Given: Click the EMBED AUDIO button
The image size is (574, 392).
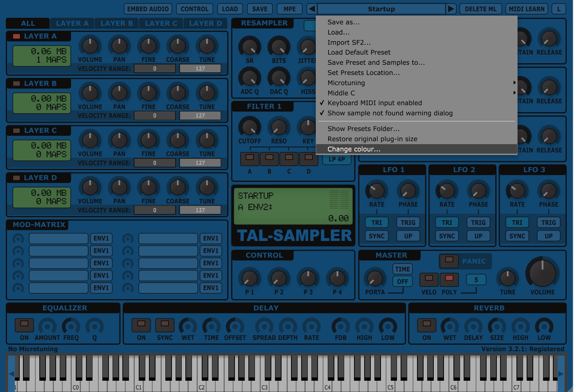Looking at the screenshot, I should [x=148, y=9].
